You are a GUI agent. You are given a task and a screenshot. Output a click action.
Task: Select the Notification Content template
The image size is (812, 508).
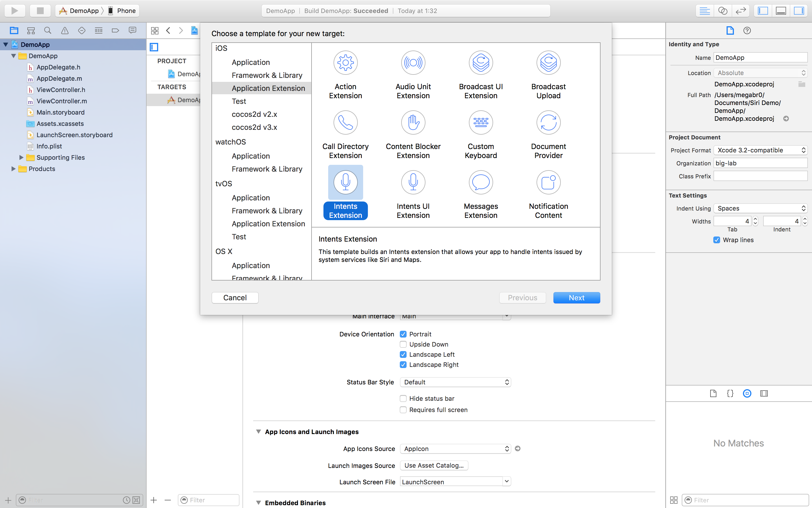click(x=548, y=194)
